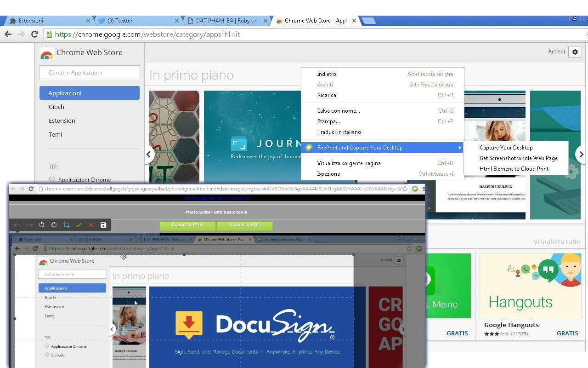Click the Google Hangouts app title
Screen dimensions: 588x368
pos(511,325)
